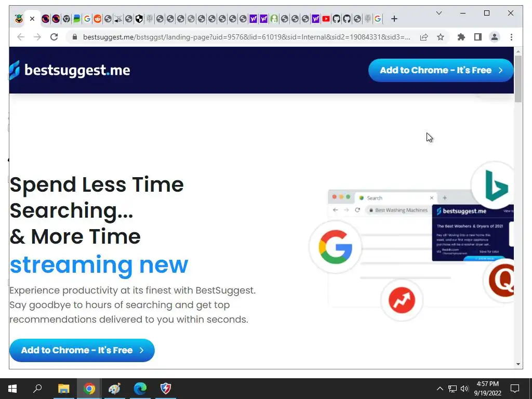Click the mock browser illustration popup
This screenshot has width=532, height=399.
pyautogui.click(x=473, y=232)
